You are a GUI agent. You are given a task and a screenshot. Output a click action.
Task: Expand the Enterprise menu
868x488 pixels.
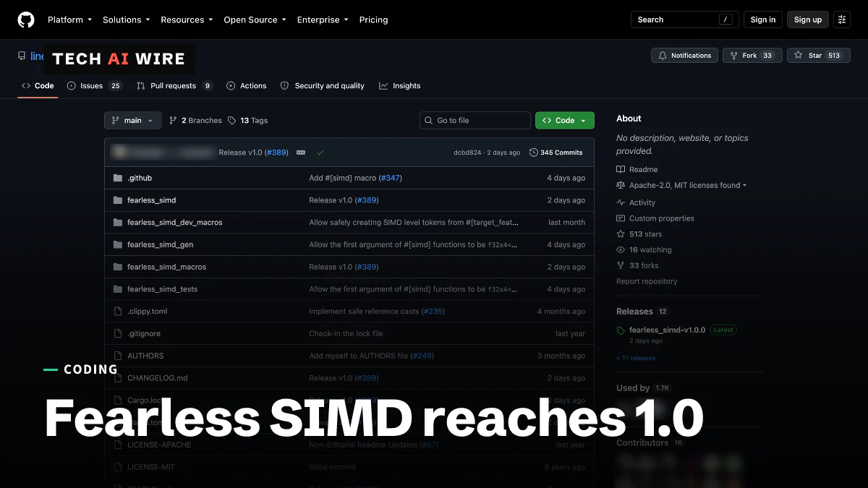point(323,20)
